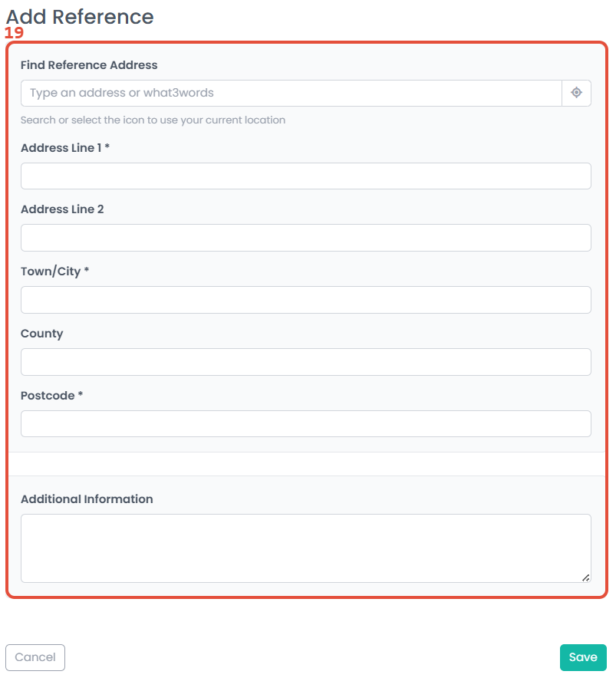Click the County field label

click(x=42, y=334)
